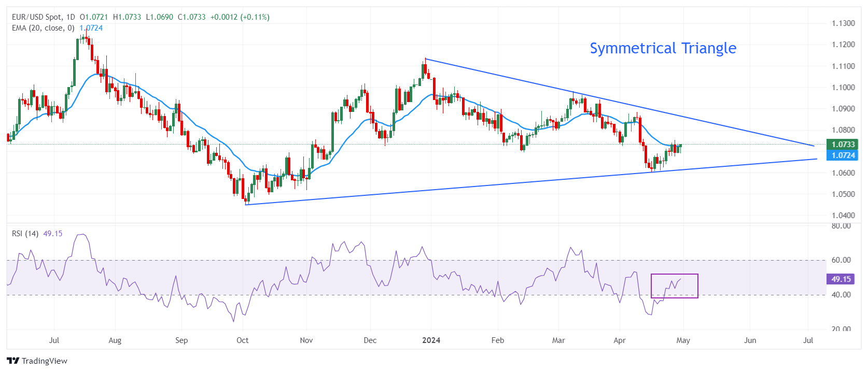Click the 40.00 RSI level label
Image resolution: width=868 pixels, height=372 pixels.
point(841,295)
